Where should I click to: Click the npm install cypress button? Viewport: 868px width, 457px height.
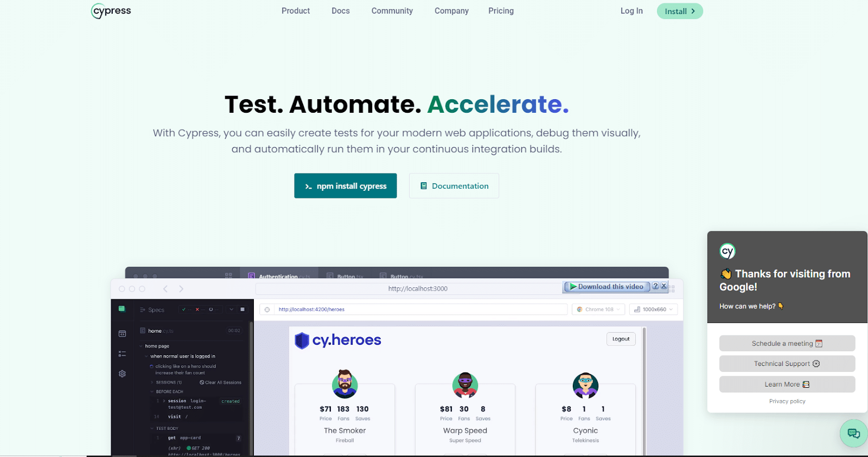coord(346,186)
